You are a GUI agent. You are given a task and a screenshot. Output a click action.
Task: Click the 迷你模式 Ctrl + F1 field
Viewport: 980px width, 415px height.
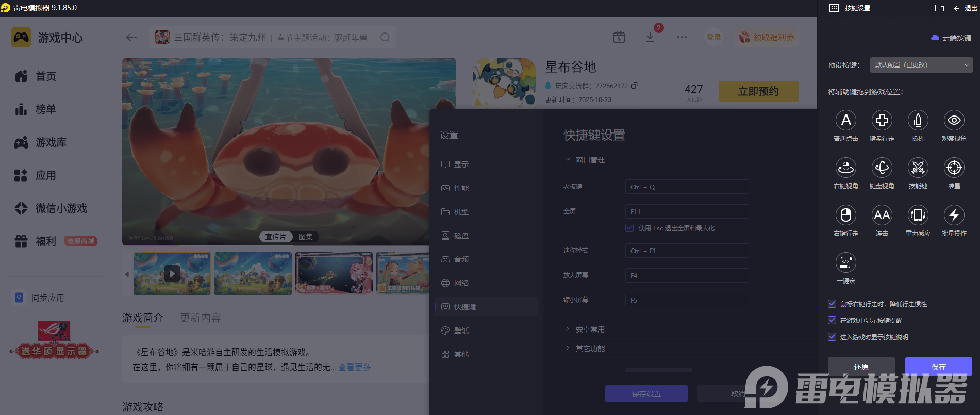click(687, 251)
